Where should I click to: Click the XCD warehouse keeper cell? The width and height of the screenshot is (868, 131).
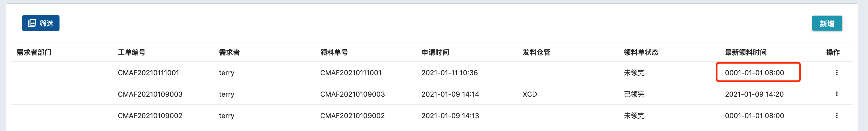click(529, 94)
